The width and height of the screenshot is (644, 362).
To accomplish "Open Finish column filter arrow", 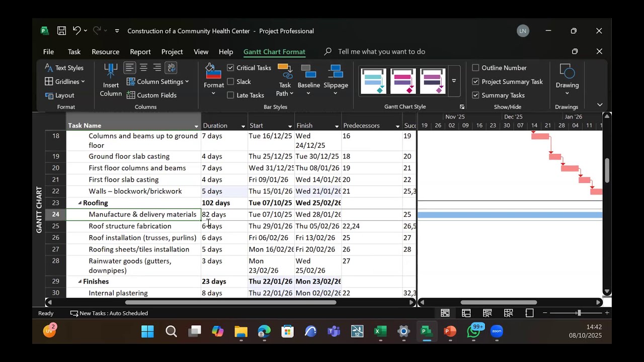I will pos(337,126).
